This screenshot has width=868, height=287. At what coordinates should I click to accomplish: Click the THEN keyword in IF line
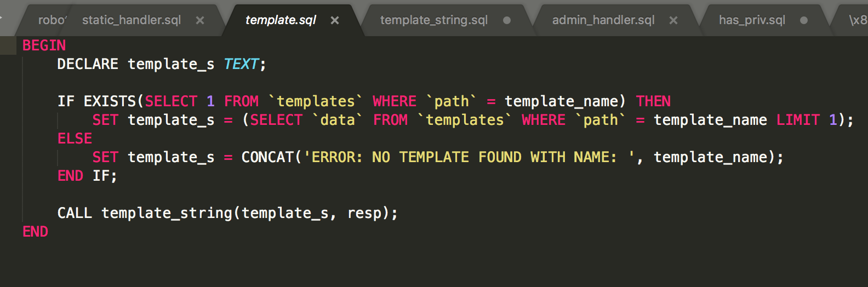pyautogui.click(x=653, y=101)
